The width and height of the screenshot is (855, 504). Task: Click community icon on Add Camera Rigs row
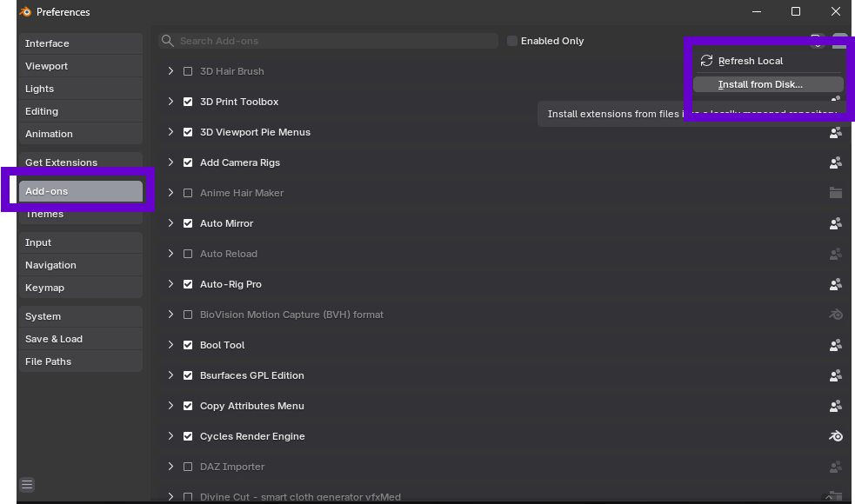(835, 162)
